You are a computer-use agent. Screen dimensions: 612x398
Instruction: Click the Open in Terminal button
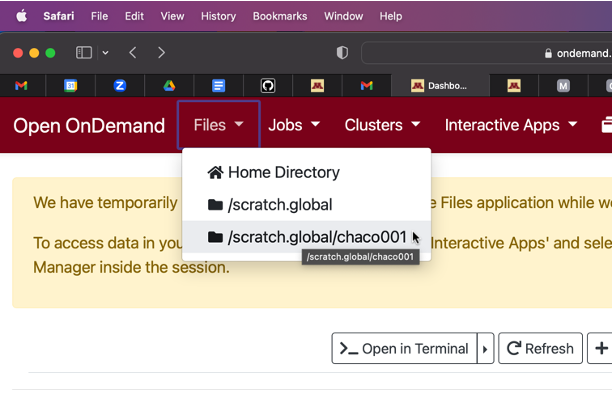pos(404,348)
